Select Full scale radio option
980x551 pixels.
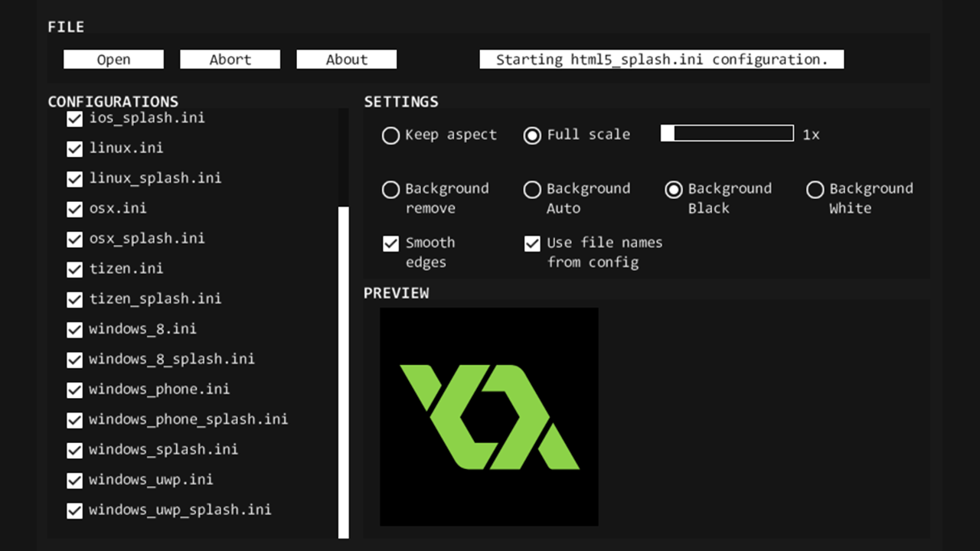[x=532, y=135]
